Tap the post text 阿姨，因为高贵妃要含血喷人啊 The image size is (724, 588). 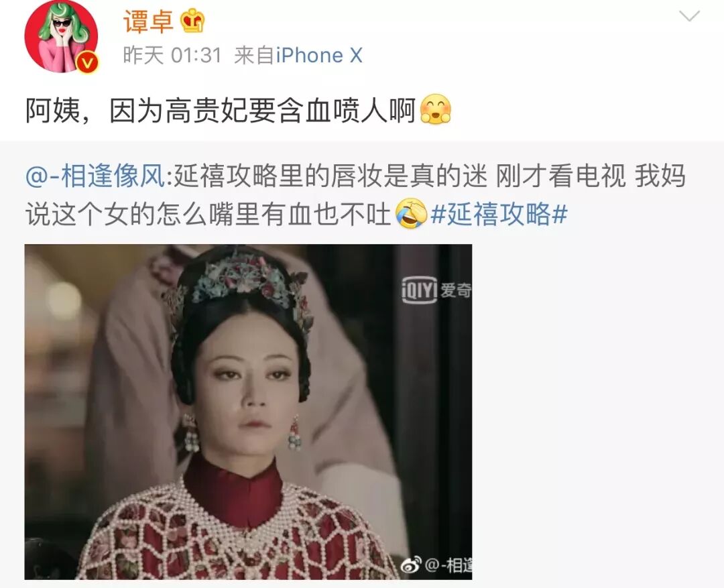coord(221,111)
